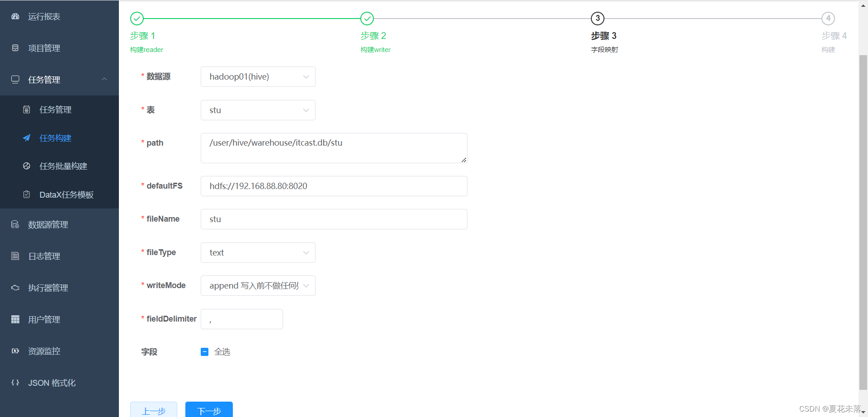
Task: Click the step 4 number circle
Action: point(828,19)
